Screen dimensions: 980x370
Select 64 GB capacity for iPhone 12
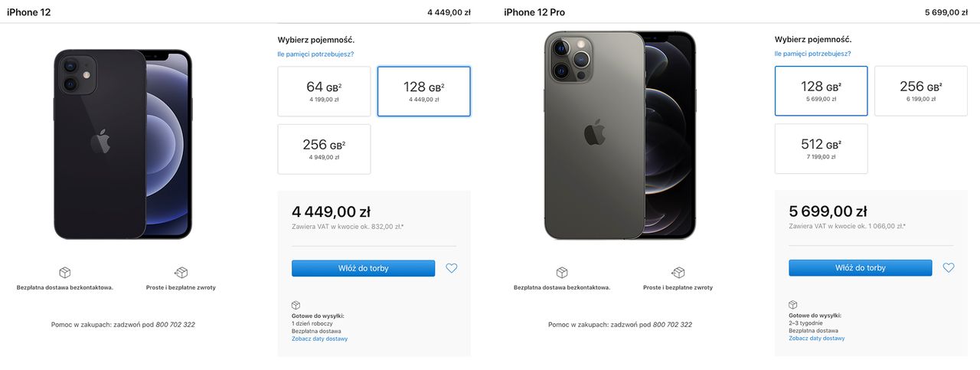coord(324,91)
